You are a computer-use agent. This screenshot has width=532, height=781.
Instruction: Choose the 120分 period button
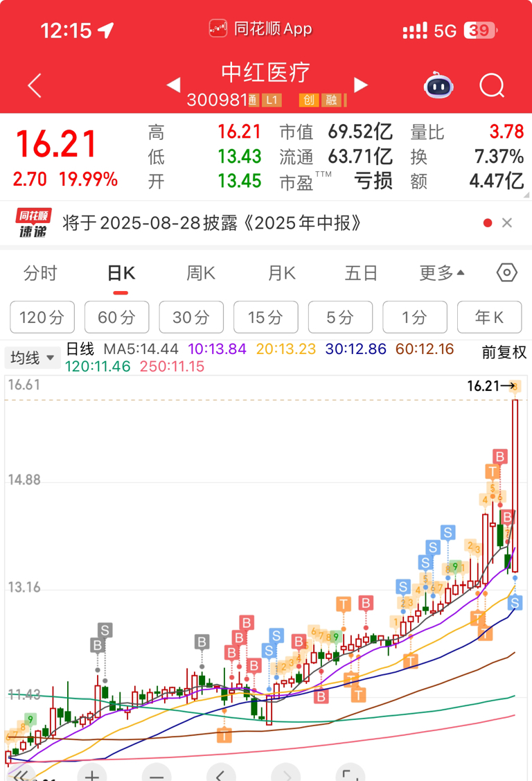42,317
